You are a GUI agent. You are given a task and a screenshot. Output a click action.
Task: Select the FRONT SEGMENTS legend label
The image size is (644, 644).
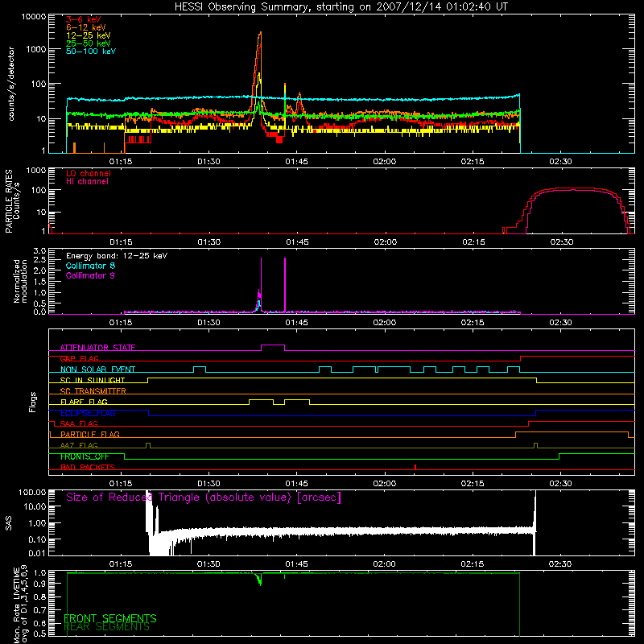(110, 618)
